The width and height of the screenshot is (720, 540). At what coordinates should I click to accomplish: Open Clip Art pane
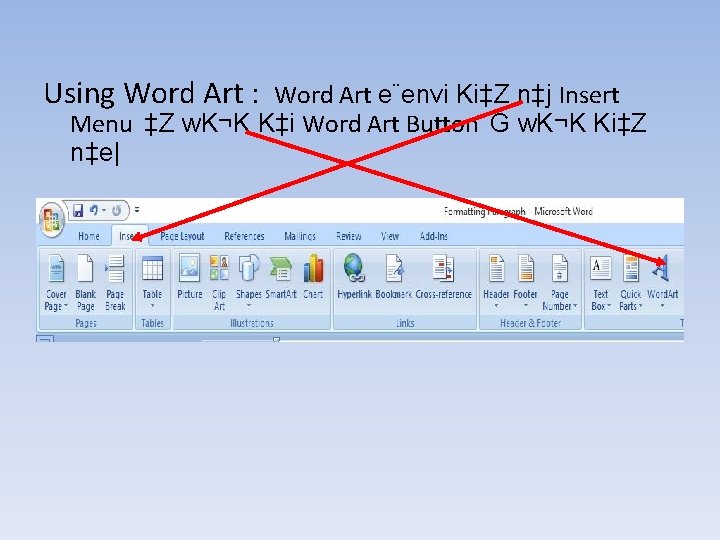[219, 282]
